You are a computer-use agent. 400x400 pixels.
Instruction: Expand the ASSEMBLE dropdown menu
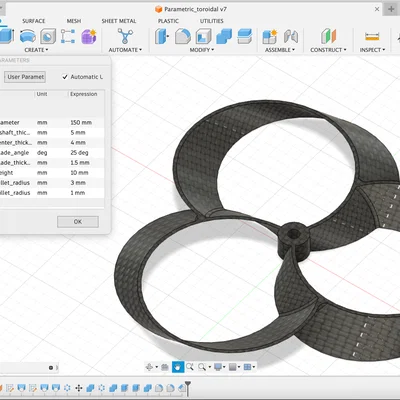[x=280, y=50]
